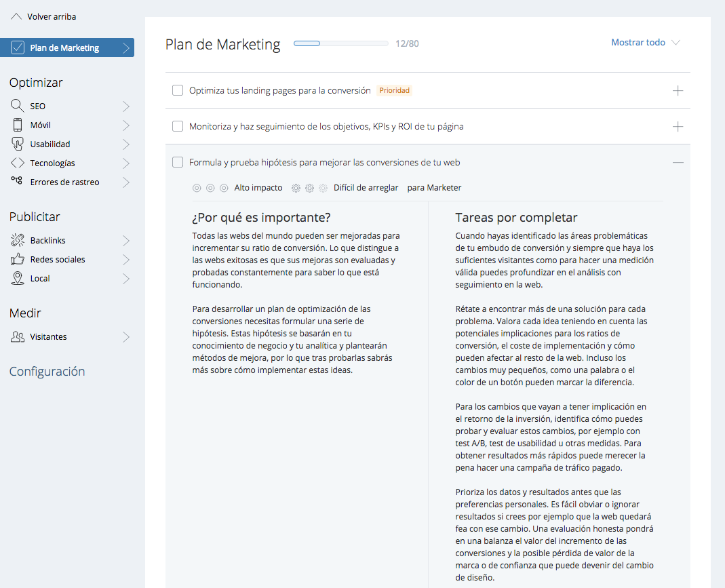Click the Local map pin icon

pos(18,279)
